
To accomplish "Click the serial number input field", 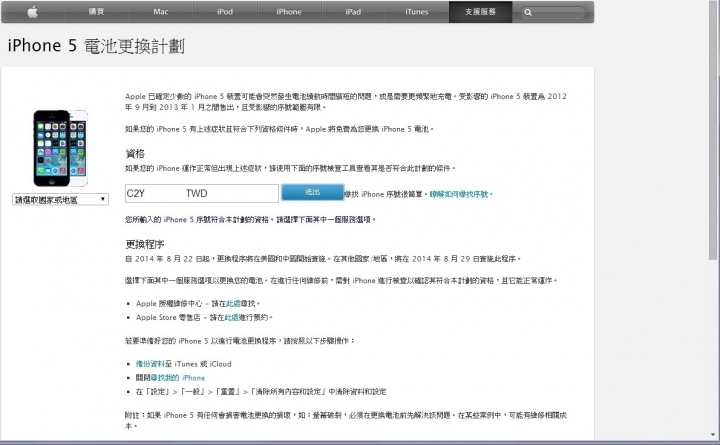I will coord(202,193).
